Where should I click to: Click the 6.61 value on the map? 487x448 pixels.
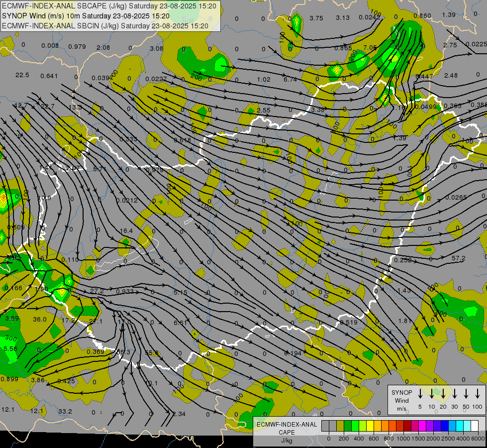coord(181,323)
